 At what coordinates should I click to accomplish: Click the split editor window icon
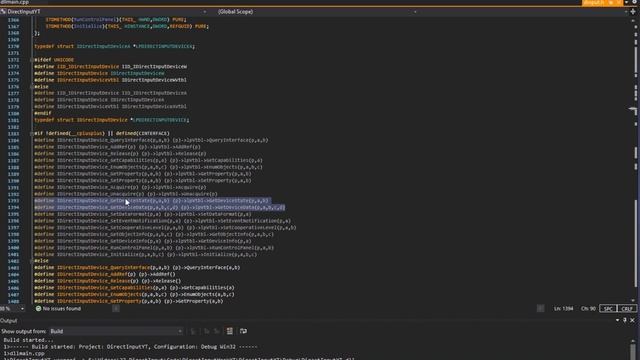633,12
